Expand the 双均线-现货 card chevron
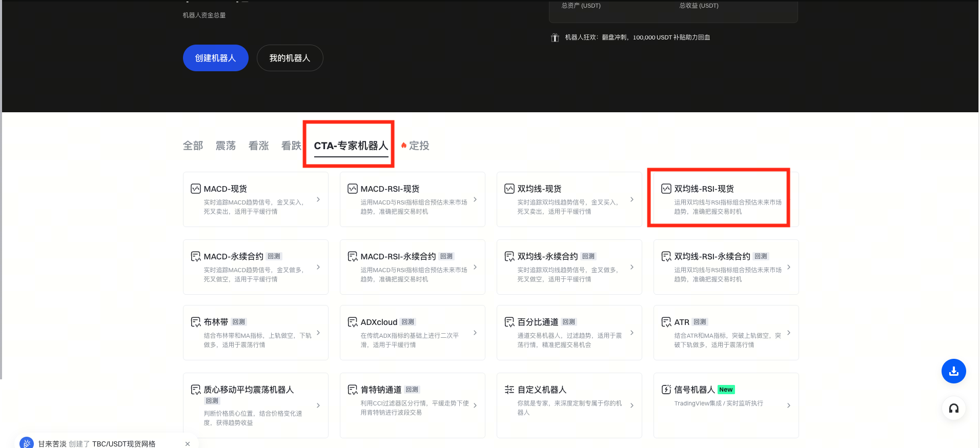 tap(632, 199)
